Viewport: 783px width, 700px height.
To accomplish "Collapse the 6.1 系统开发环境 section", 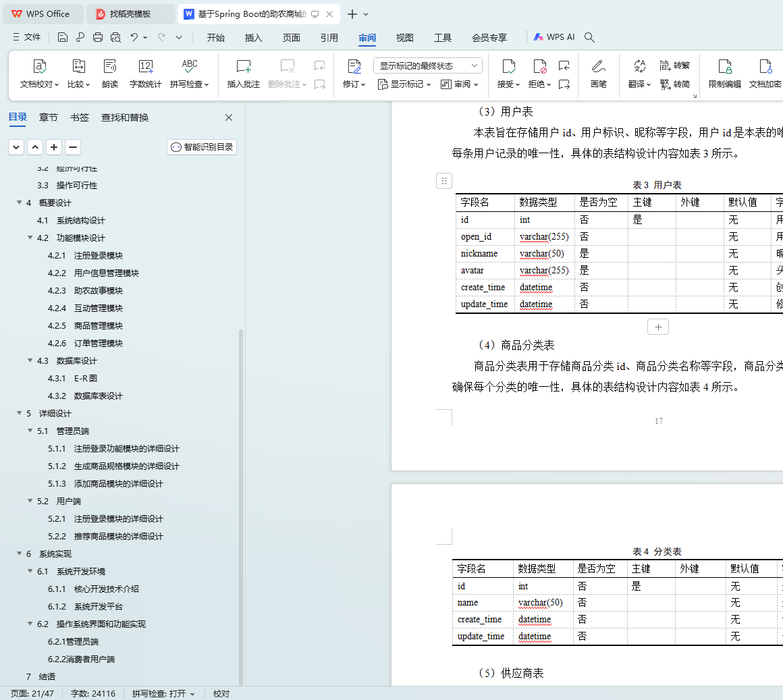I will point(30,570).
